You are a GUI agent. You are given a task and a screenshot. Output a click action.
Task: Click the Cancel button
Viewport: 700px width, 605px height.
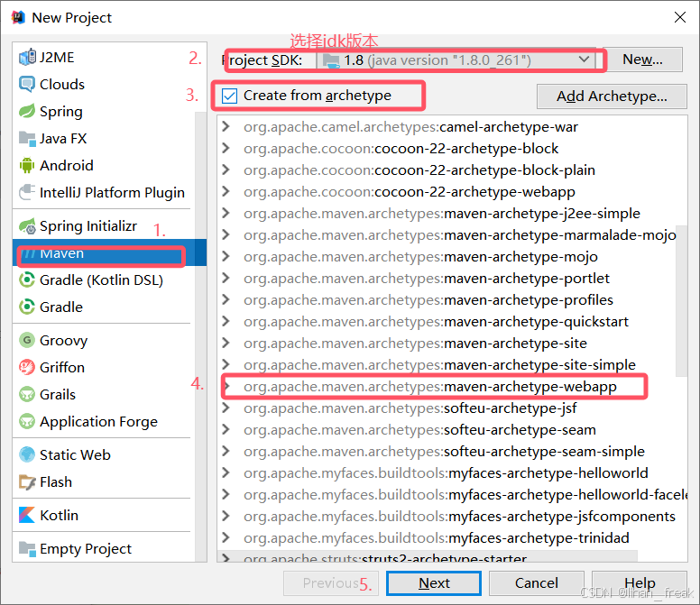[x=536, y=583]
